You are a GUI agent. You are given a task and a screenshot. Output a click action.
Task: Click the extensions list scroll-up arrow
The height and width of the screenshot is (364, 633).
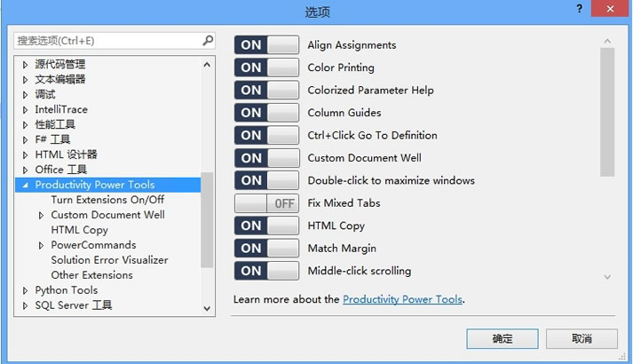(607, 41)
